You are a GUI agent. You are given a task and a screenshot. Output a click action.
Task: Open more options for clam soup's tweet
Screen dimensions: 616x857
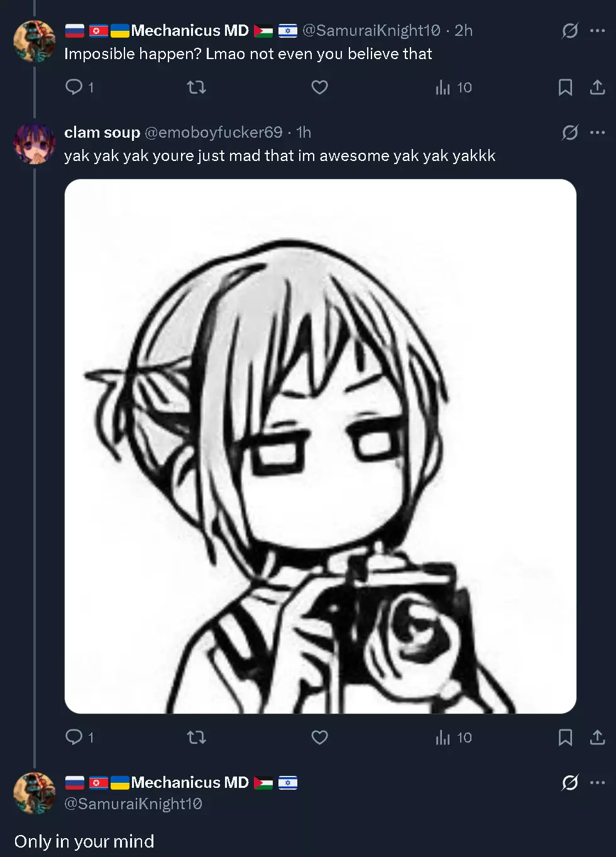(x=597, y=132)
